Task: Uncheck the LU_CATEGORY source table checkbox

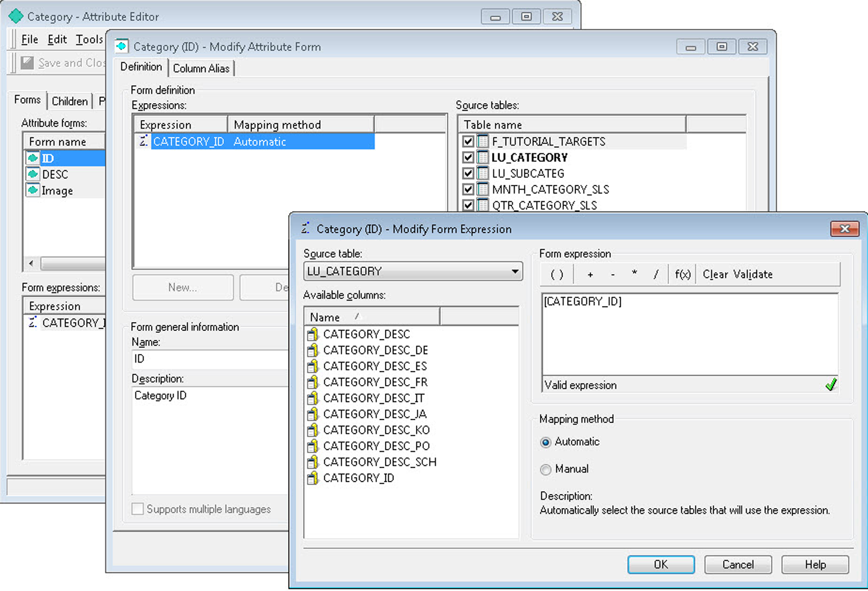Action: pos(468,157)
